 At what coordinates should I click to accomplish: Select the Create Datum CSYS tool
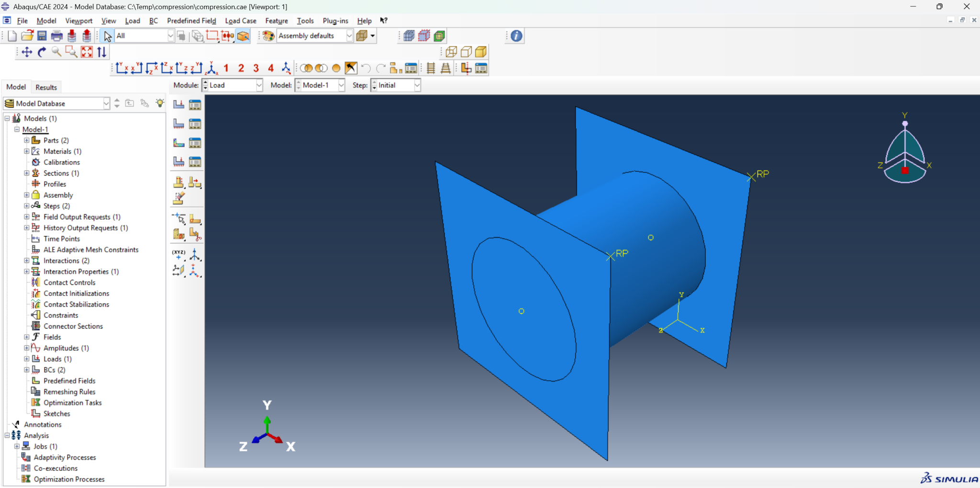[195, 271]
